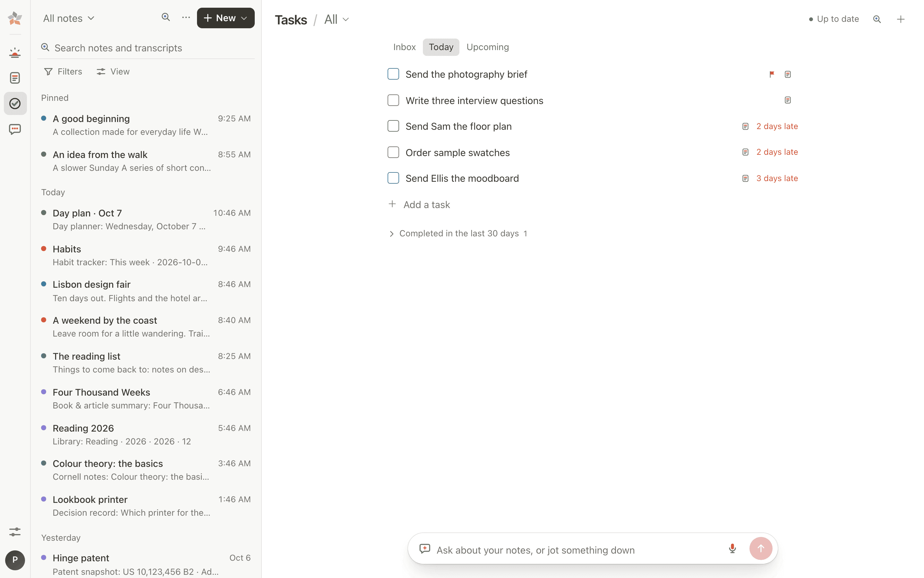Click the notes list search magnifier icon
Screen dimensions: 924x578
(x=165, y=17)
